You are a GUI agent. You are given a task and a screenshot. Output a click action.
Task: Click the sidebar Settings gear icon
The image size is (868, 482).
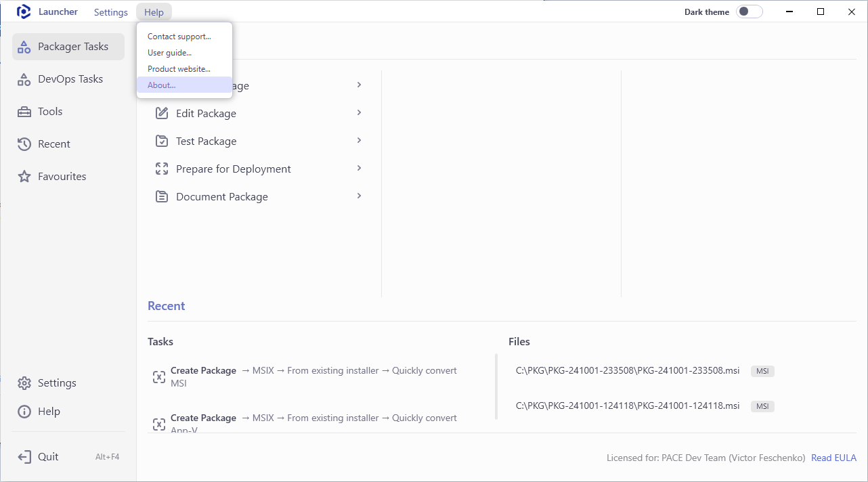click(24, 383)
